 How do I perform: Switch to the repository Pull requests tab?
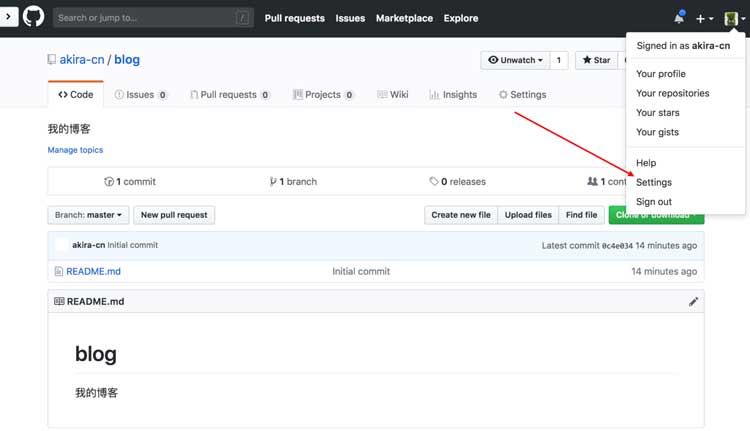(x=230, y=94)
